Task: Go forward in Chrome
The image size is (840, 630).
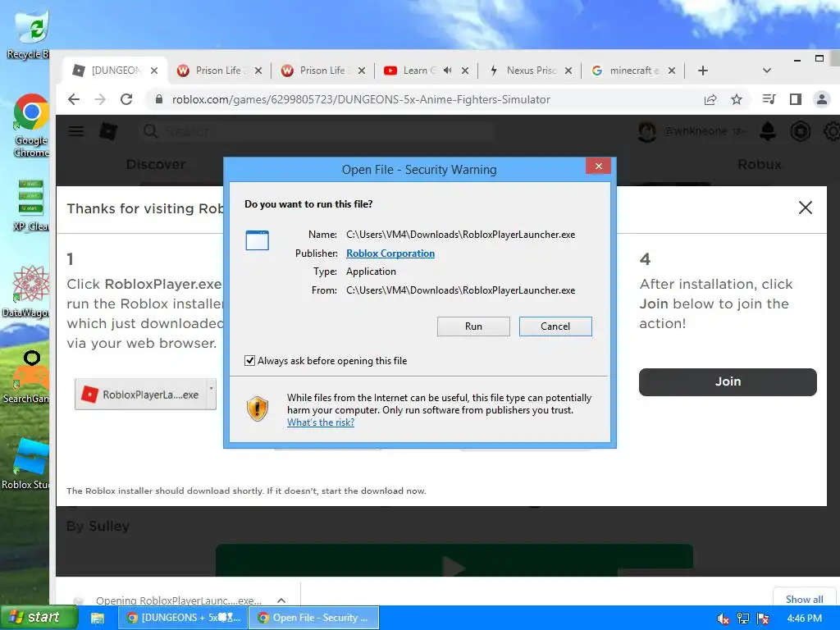Action: point(100,99)
